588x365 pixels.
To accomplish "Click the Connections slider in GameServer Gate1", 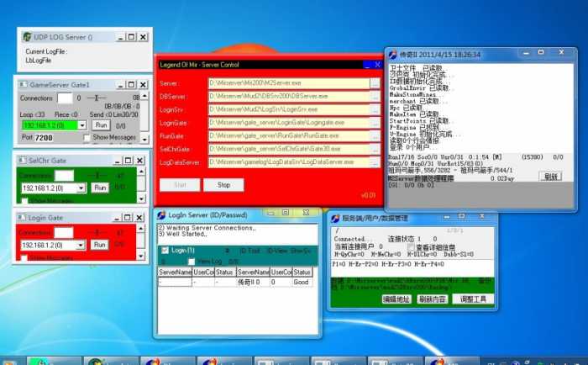I will 96,98.
